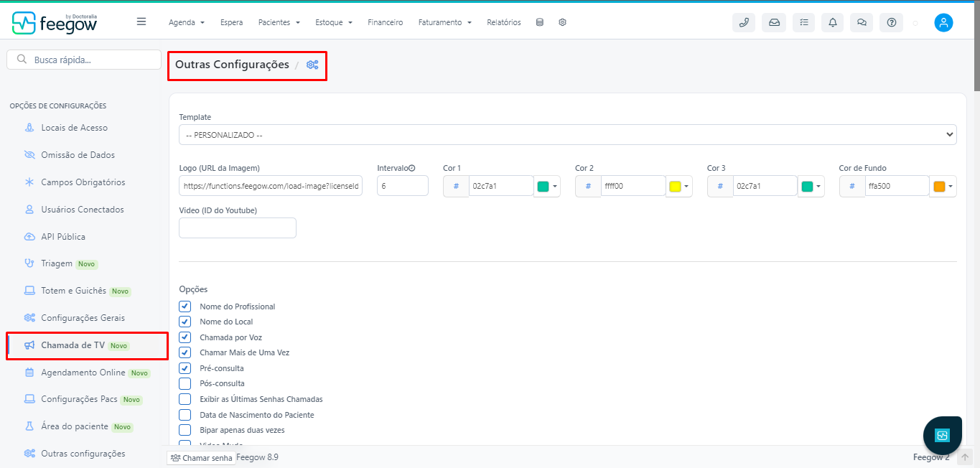Focus the Busca rápida search box

click(84, 60)
